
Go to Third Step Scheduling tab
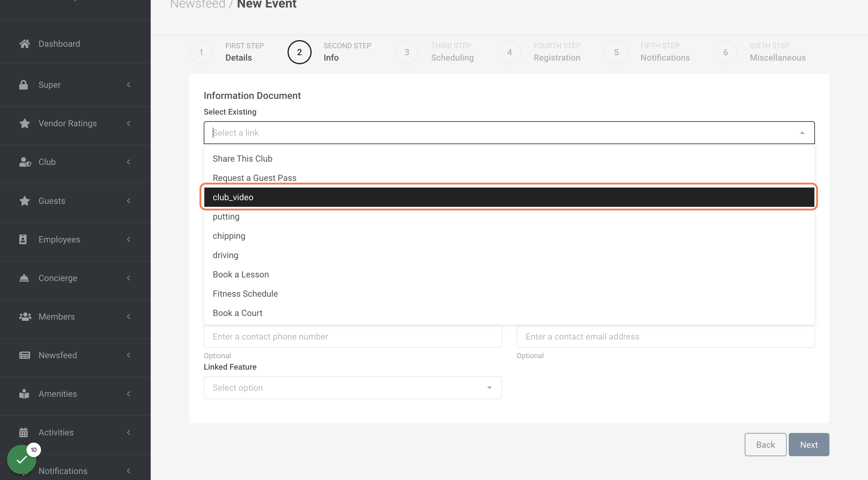pyautogui.click(x=434, y=52)
